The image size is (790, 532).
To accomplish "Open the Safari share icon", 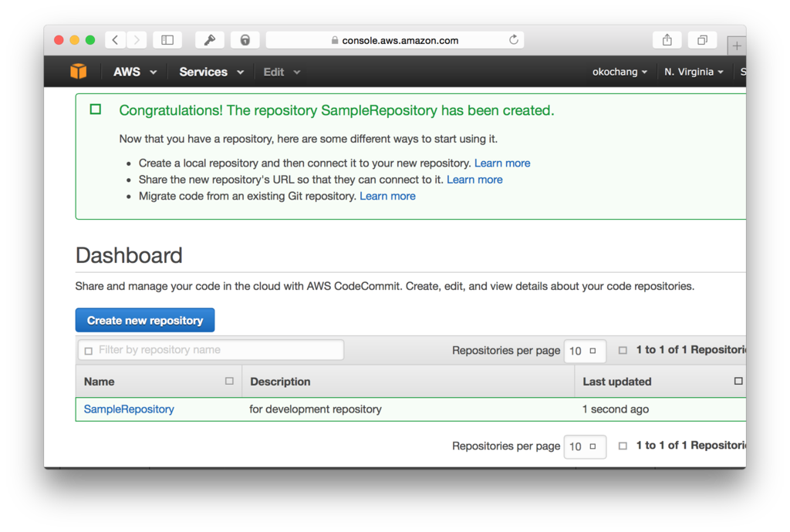I will tap(667, 40).
